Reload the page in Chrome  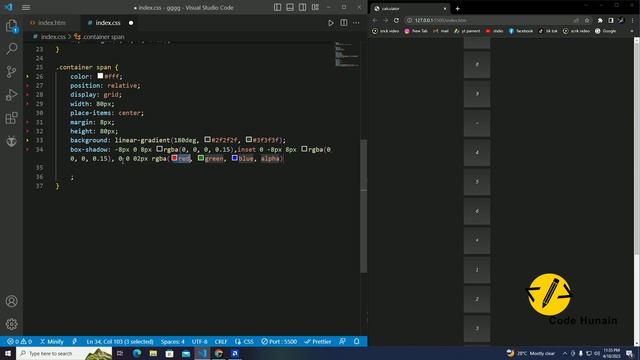tap(396, 20)
